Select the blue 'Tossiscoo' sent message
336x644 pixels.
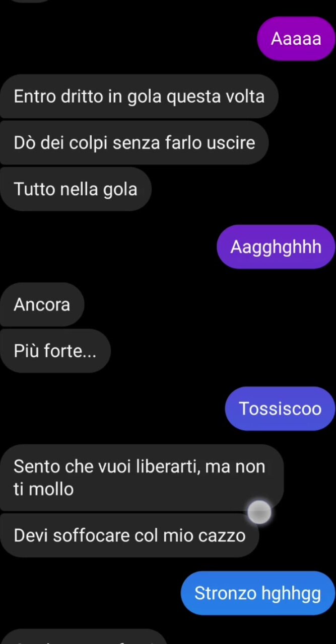(280, 409)
